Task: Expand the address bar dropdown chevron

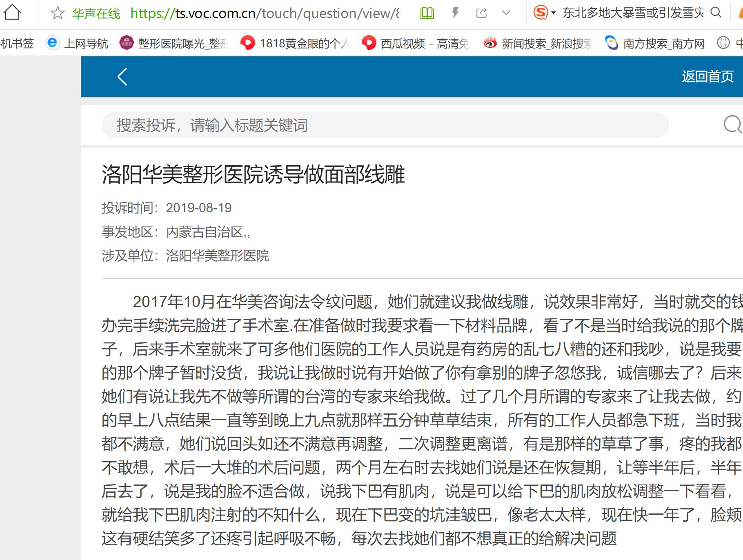Action: coord(506,13)
